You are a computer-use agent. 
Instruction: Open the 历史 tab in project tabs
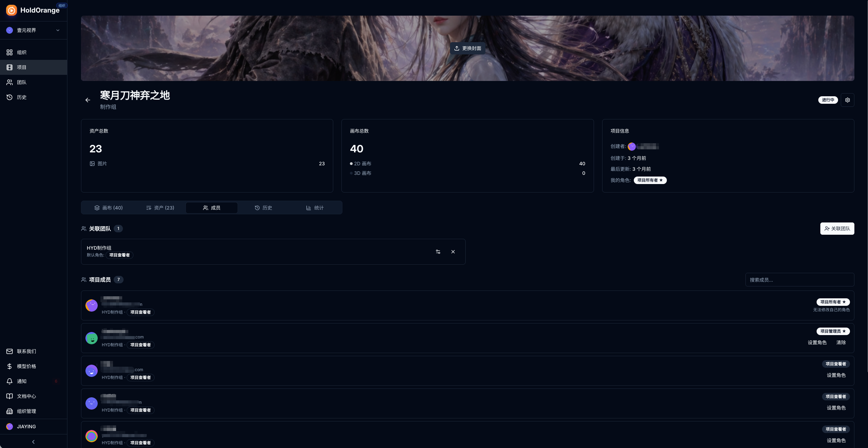[263, 208]
